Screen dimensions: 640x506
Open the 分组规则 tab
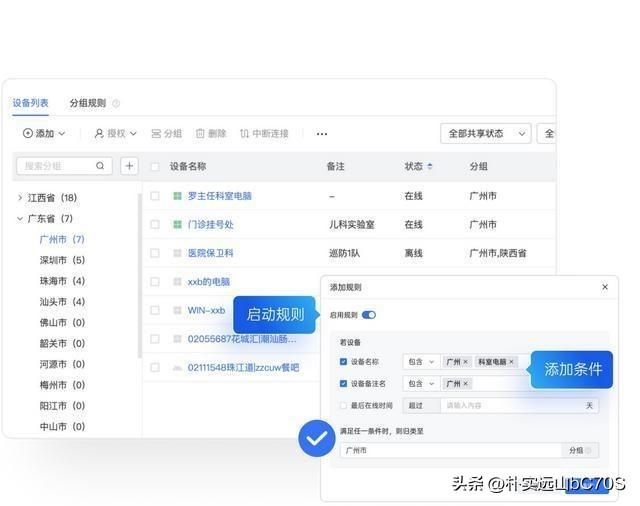pos(88,103)
